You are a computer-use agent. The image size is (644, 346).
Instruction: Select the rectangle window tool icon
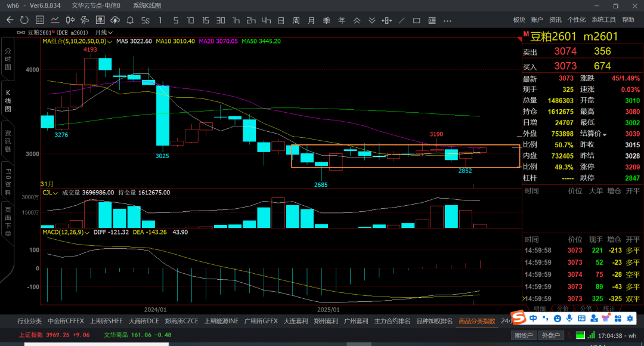click(416, 20)
